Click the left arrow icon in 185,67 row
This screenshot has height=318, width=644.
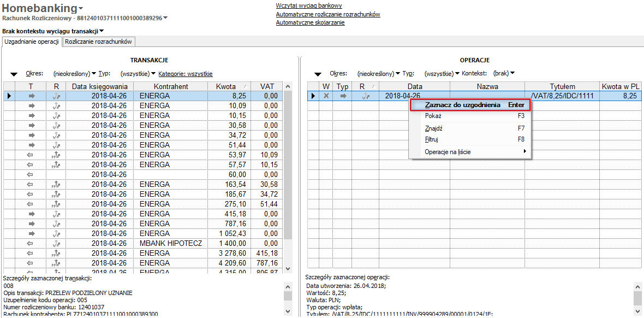tap(31, 195)
